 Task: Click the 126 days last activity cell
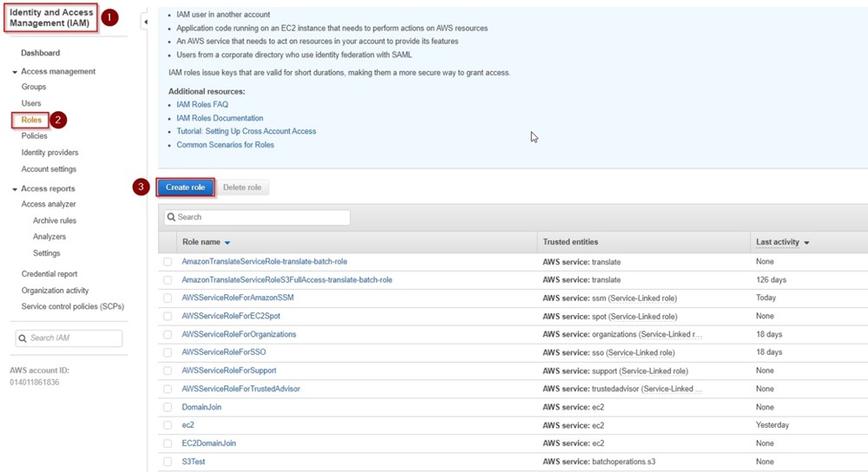(x=771, y=280)
